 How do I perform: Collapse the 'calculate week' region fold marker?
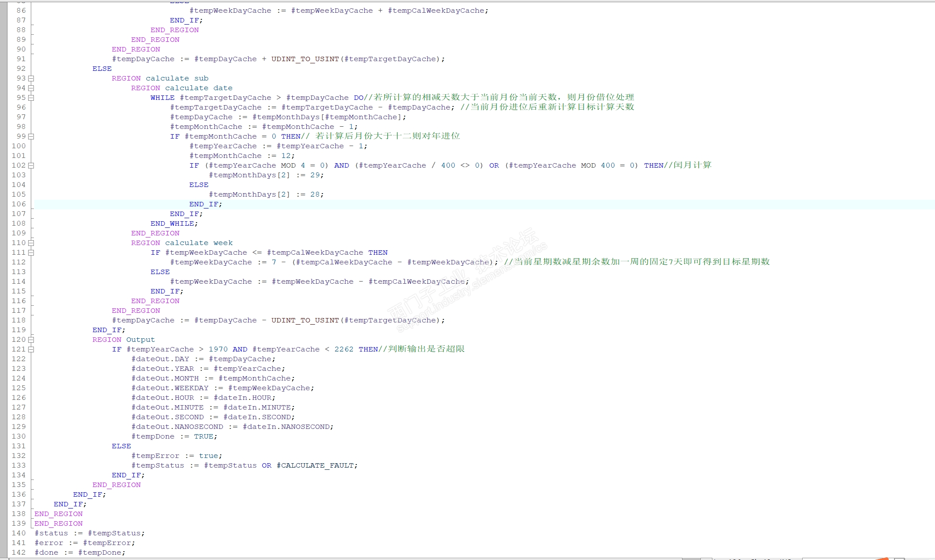tap(31, 243)
